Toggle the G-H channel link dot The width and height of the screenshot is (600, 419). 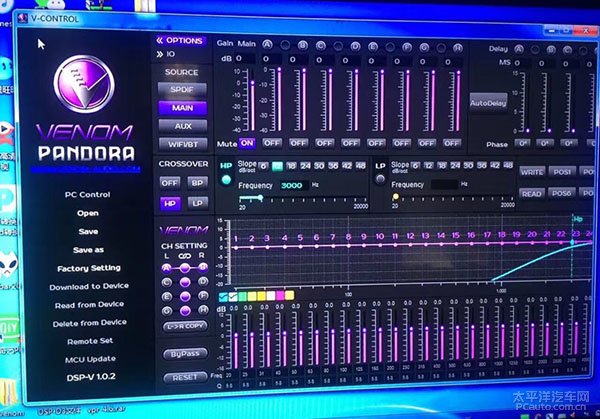(x=185, y=311)
